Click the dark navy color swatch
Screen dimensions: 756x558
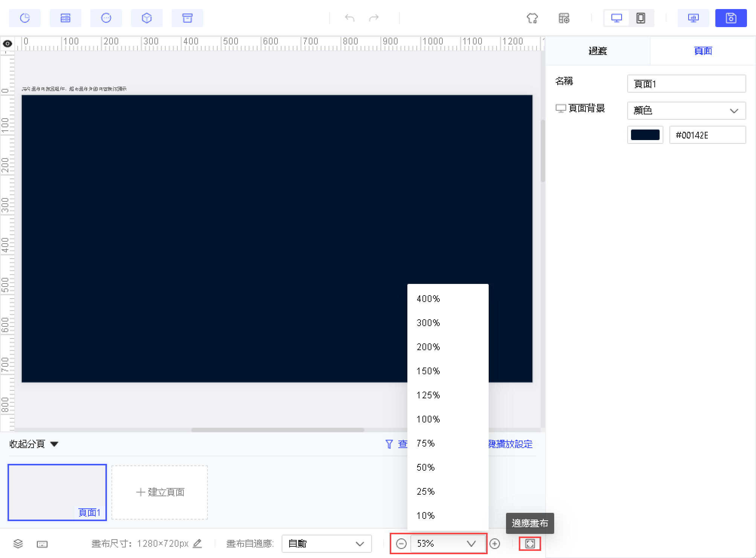tap(645, 135)
